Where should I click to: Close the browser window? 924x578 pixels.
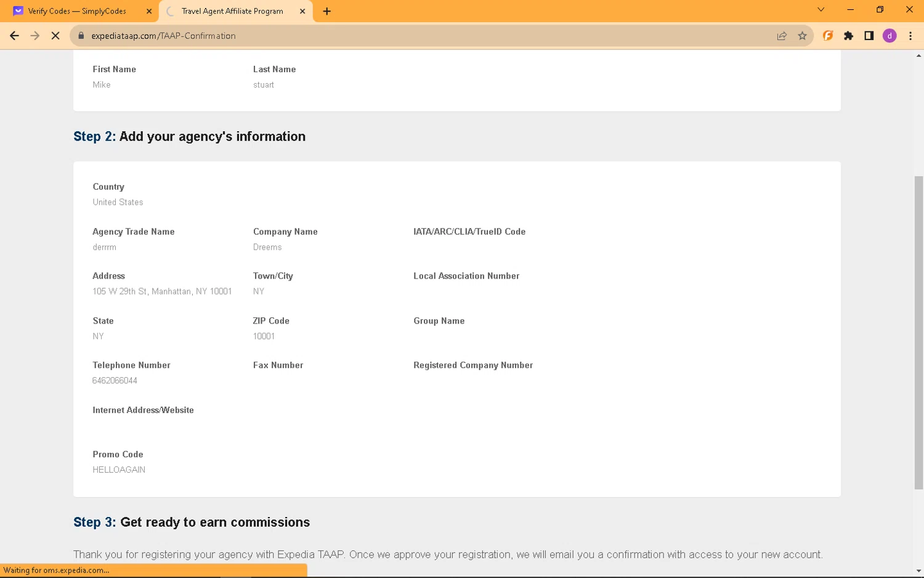click(909, 9)
